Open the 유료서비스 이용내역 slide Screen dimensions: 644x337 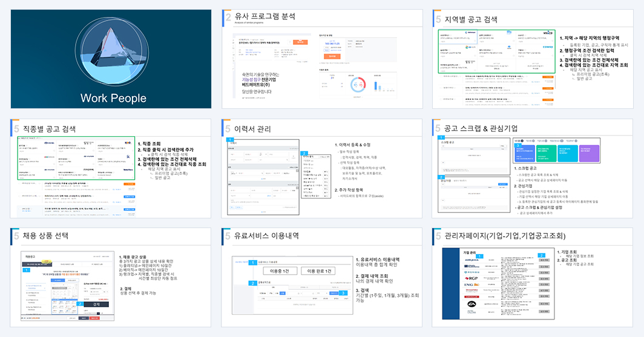pyautogui.click(x=322, y=278)
